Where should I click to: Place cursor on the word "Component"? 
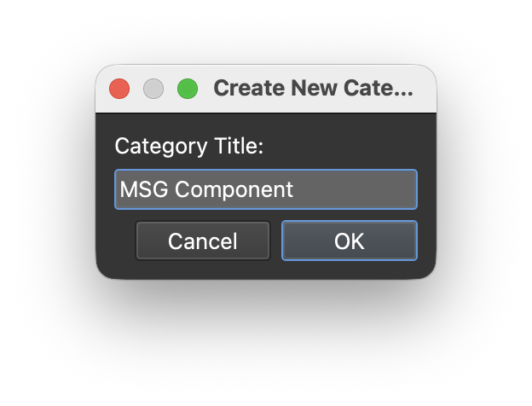pyautogui.click(x=234, y=189)
